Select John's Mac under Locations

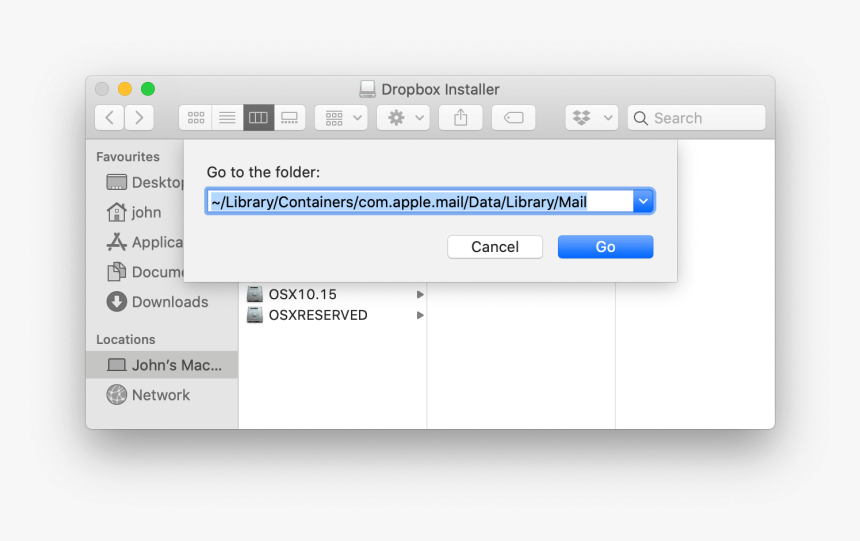coord(162,365)
